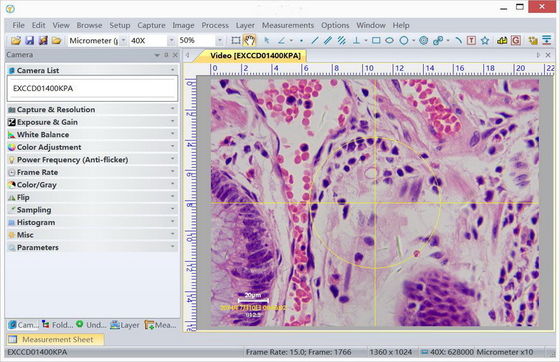Click the Scale Bar ruler icon

click(x=502, y=40)
